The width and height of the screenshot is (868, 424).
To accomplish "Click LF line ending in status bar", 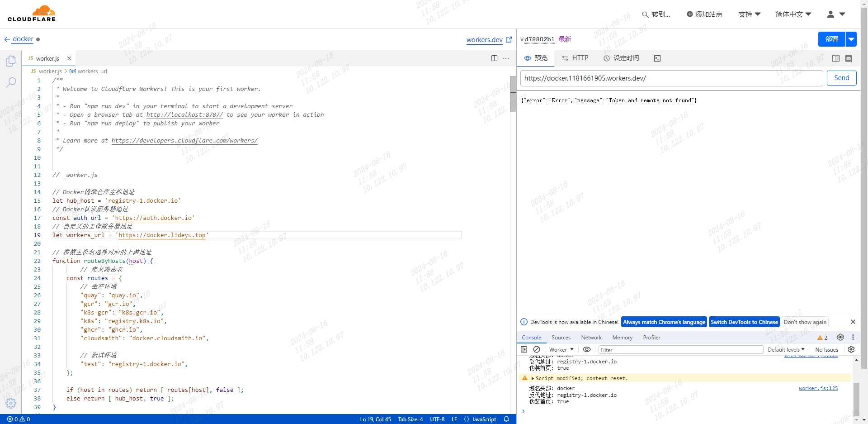I will click(x=454, y=419).
